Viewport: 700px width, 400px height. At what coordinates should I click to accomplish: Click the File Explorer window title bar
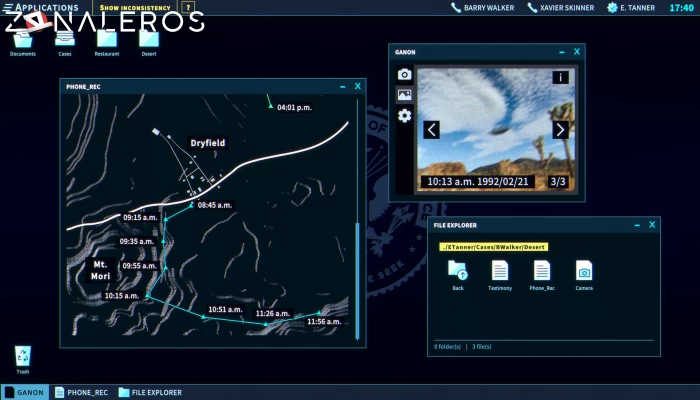[544, 225]
